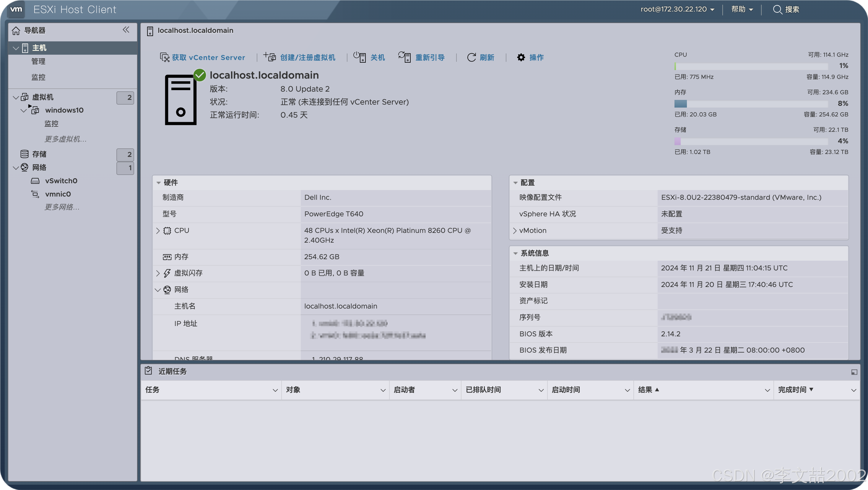Open the Storage navigator item
This screenshot has height=490, width=868.
(39, 154)
